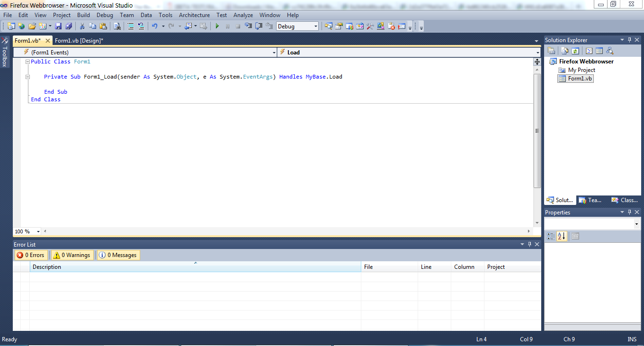Save Form1.vb with the floppy disk icon
Viewport: 644px width, 346px height.
[58, 27]
